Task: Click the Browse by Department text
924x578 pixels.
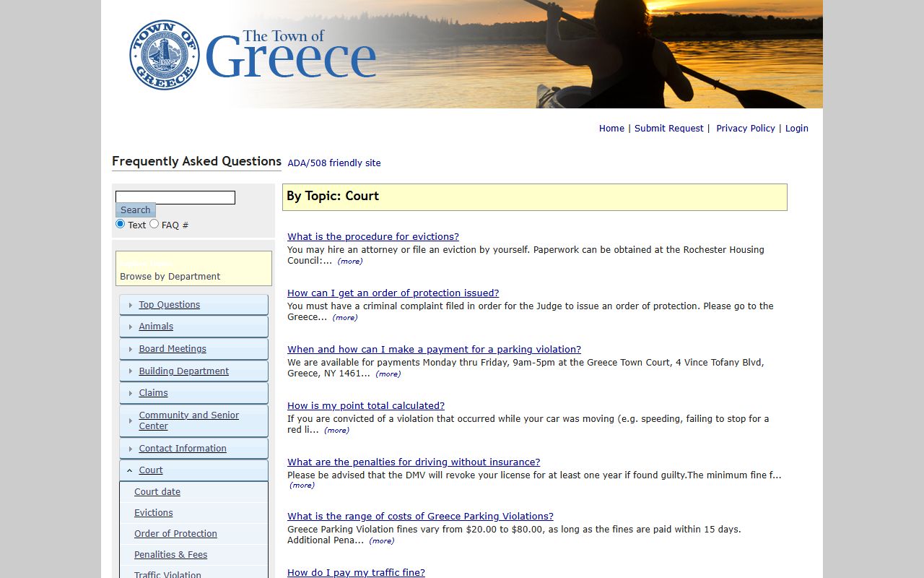Action: coord(170,277)
